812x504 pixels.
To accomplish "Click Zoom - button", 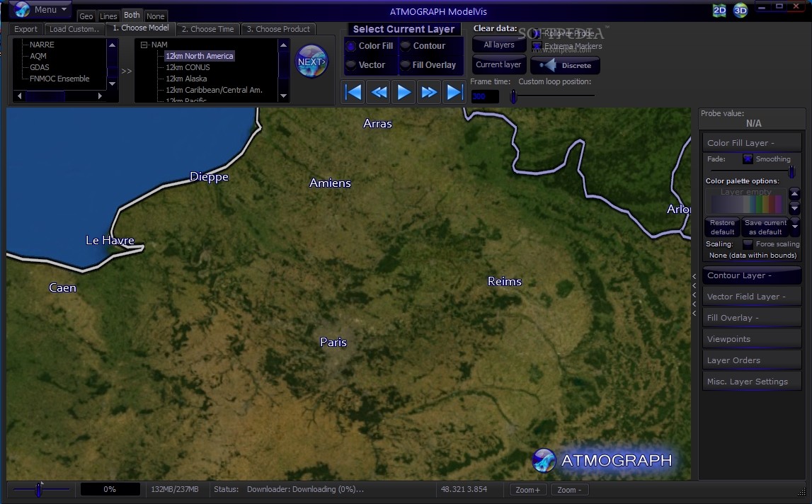I will point(569,490).
